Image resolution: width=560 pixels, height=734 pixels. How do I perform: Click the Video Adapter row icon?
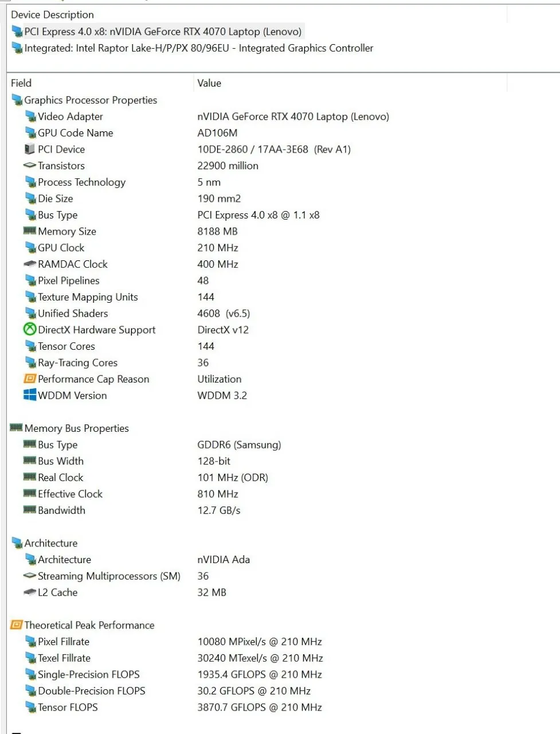tap(30, 116)
